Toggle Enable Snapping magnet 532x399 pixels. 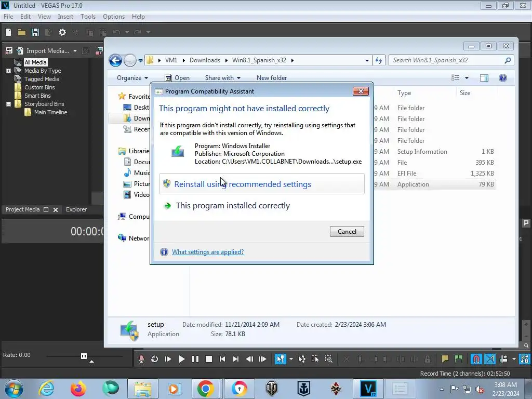pyautogui.click(x=476, y=359)
